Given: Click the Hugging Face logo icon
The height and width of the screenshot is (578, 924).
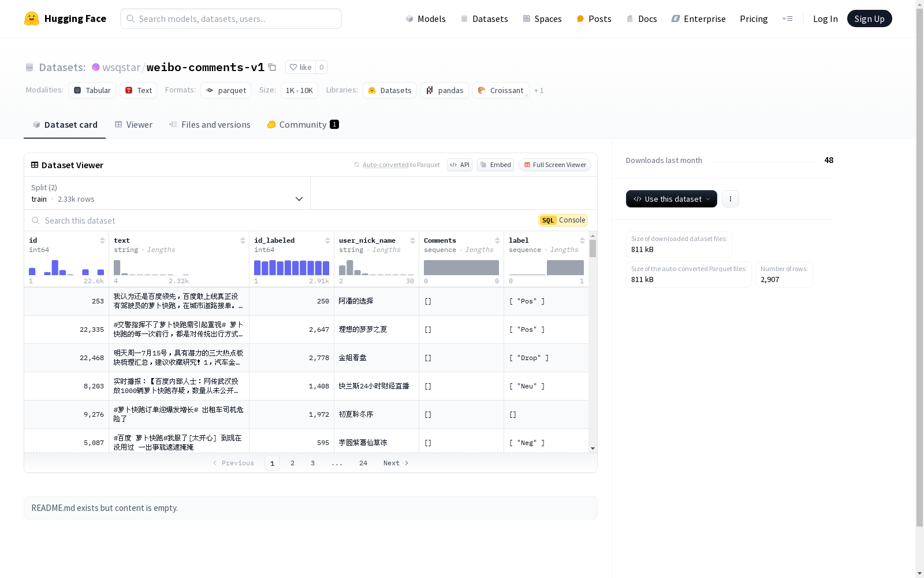Looking at the screenshot, I should pyautogui.click(x=32, y=18).
